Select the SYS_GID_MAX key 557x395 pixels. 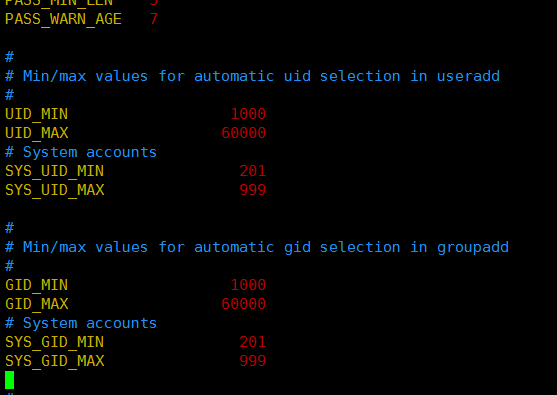coord(55,361)
